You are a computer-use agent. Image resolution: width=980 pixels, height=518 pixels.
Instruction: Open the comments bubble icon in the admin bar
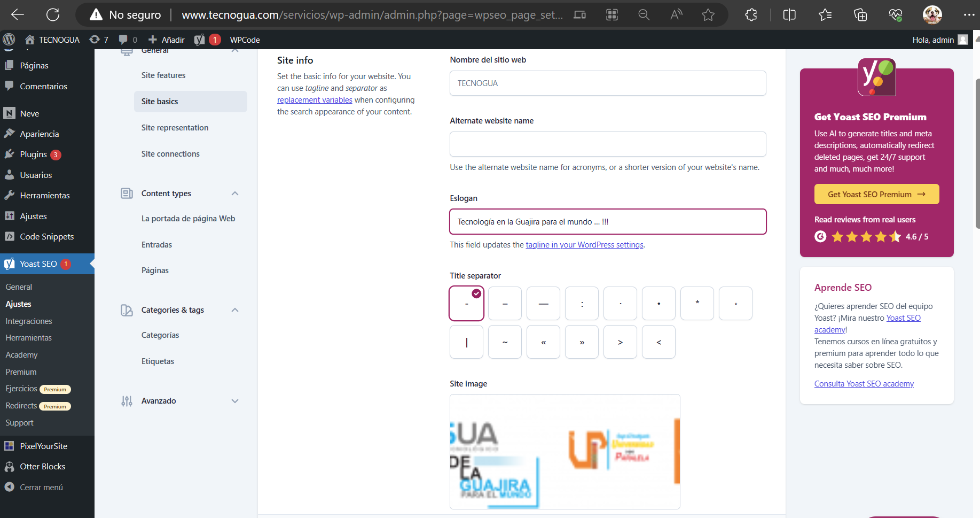(128, 40)
